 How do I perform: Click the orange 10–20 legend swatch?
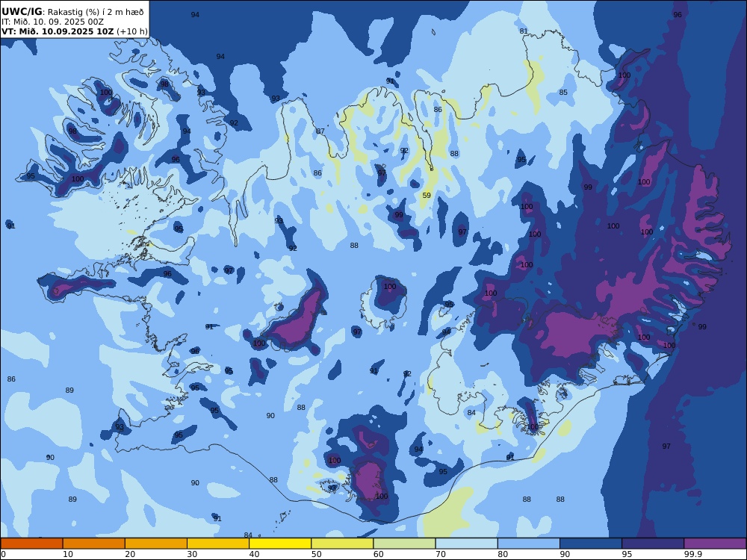pos(94,544)
